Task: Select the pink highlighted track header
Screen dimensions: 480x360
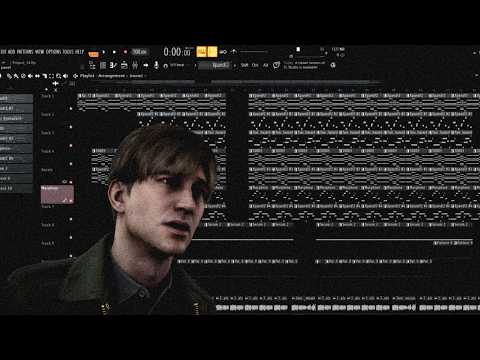Action: point(57,194)
